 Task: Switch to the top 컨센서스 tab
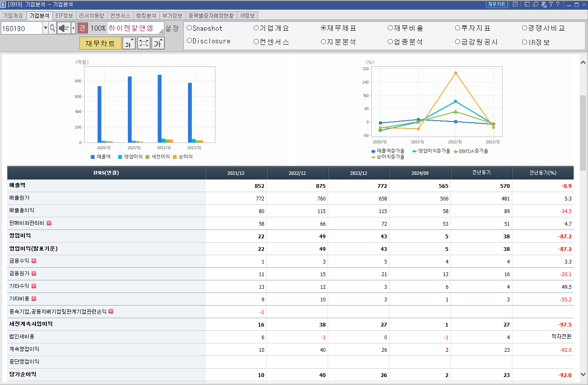(120, 16)
